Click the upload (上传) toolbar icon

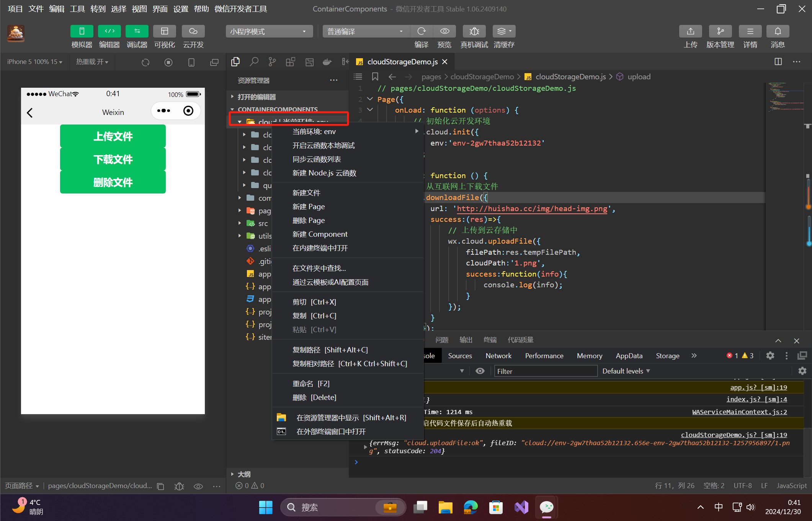pos(690,31)
